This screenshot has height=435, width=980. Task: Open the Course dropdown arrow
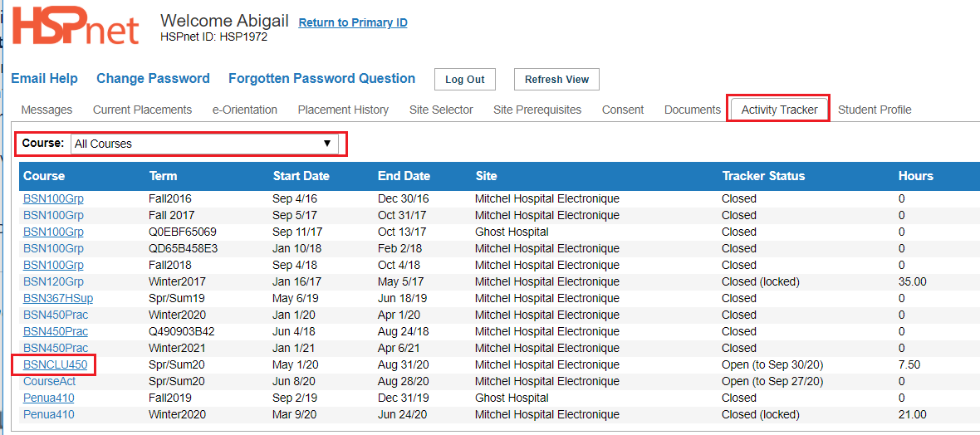point(326,143)
